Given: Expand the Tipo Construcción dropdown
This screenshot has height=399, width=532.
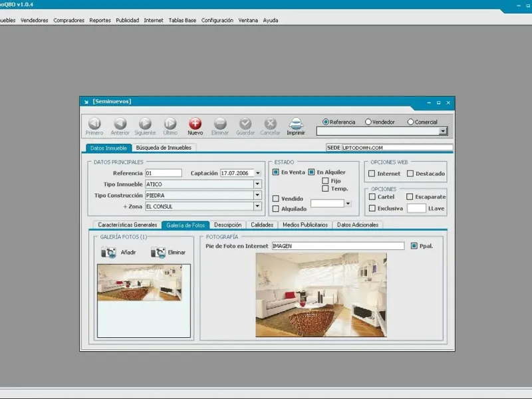Looking at the screenshot, I should click(x=257, y=195).
